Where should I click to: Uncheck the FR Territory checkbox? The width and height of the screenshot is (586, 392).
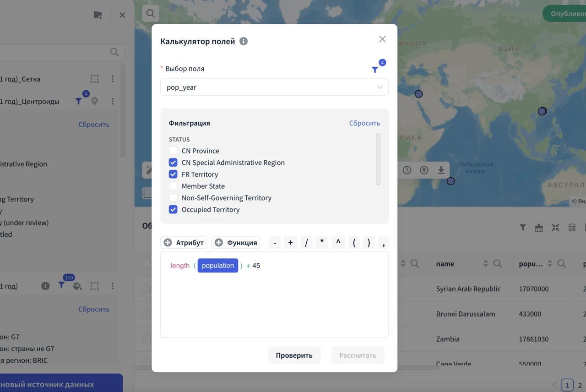point(173,174)
